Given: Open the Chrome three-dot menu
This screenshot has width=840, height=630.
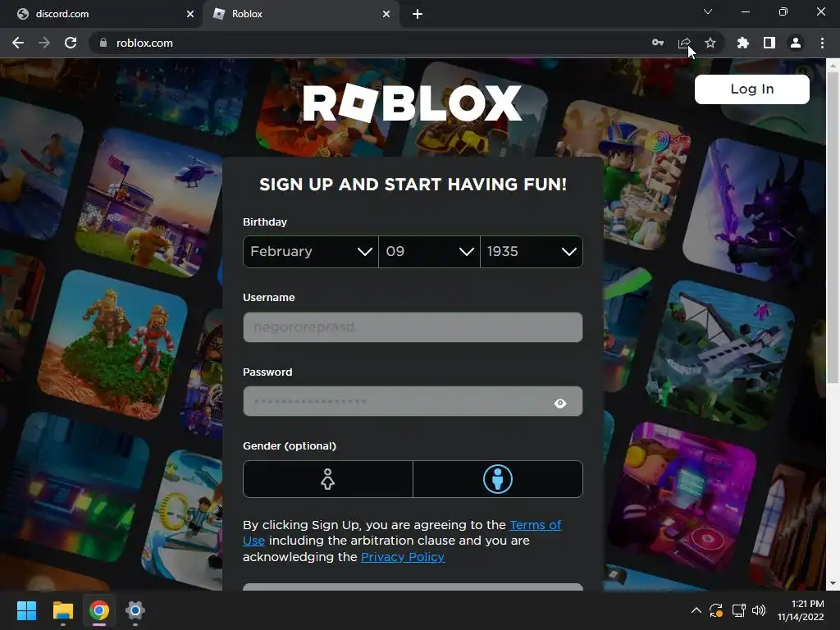Looking at the screenshot, I should tap(822, 43).
